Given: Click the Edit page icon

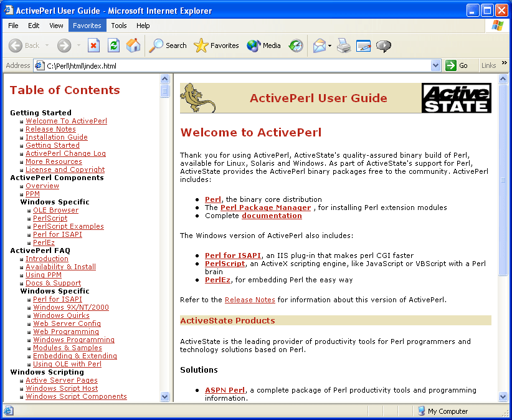Looking at the screenshot, I should coord(363,45).
